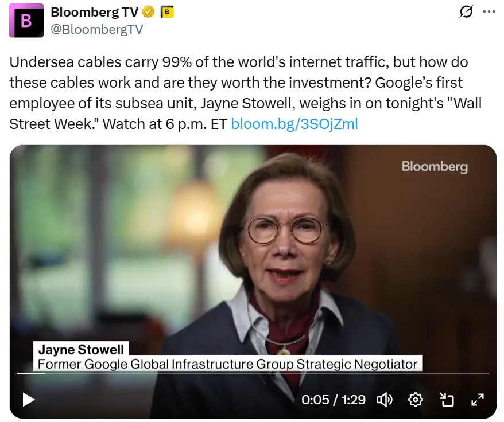Click the Bloomberg TV profile avatar
The image size is (504, 422).
pyautogui.click(x=26, y=21)
